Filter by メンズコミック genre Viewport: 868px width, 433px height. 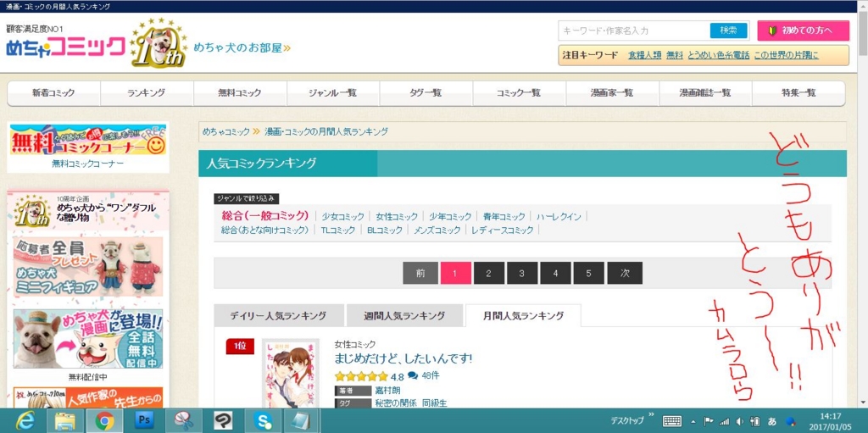tap(437, 230)
